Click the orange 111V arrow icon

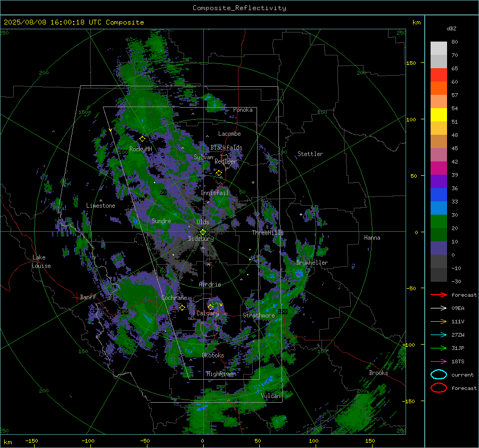439,321
